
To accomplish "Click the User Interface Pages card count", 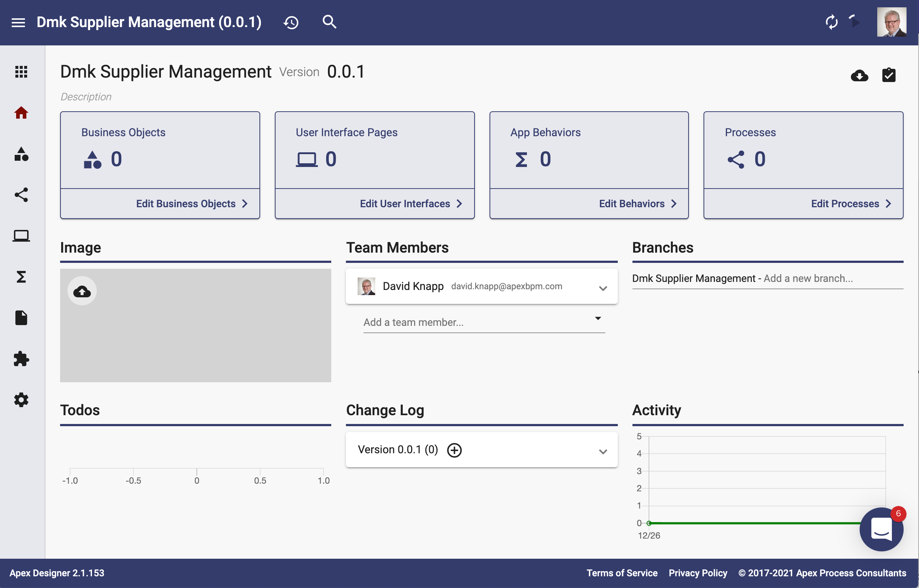I will (x=331, y=159).
